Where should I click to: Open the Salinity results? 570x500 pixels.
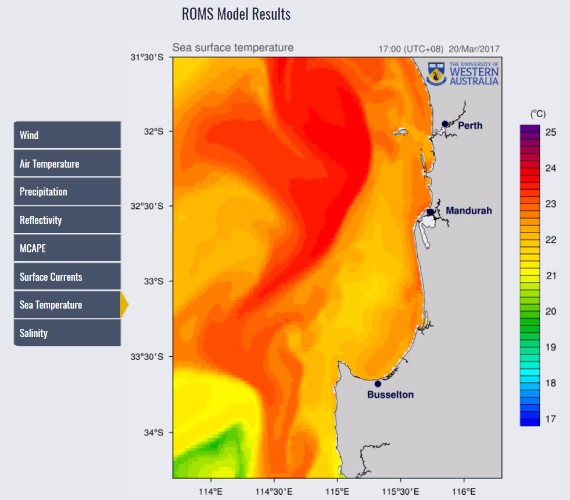[67, 333]
